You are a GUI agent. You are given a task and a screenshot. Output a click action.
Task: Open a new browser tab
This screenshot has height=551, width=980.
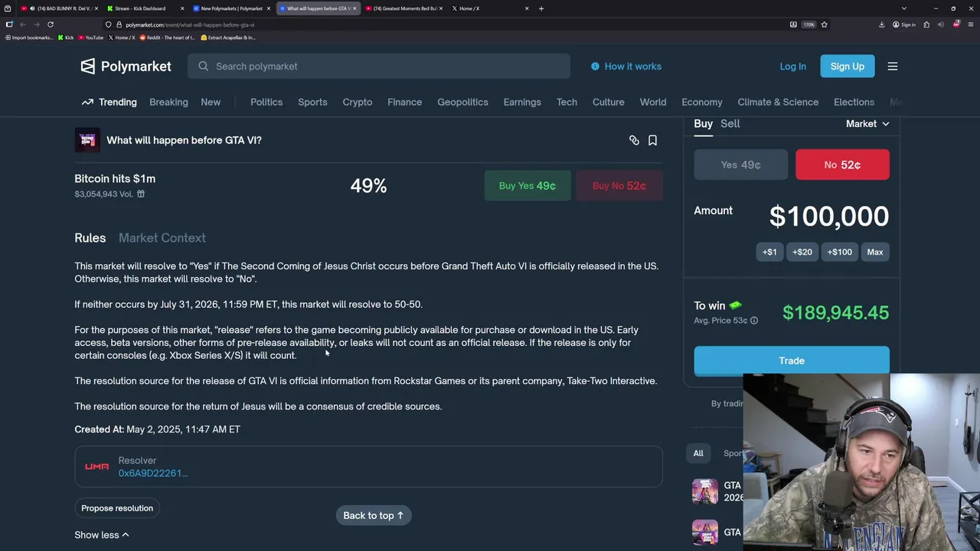[x=541, y=8]
